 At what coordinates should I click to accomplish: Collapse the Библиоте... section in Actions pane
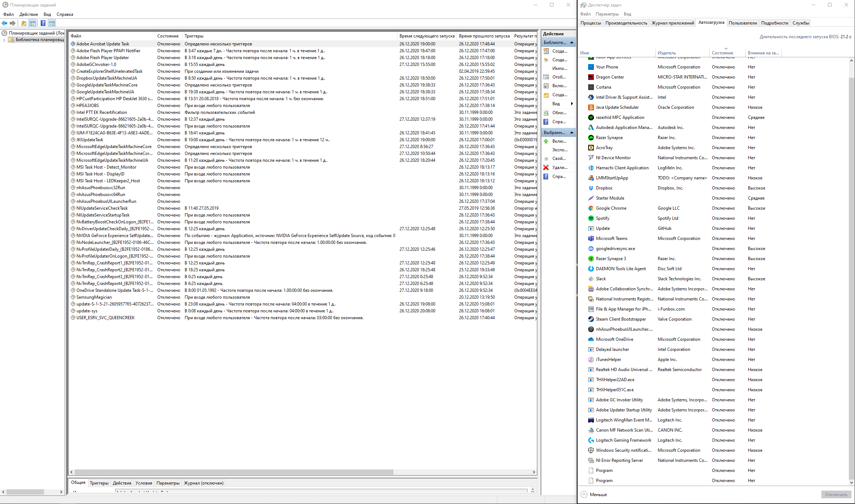coord(572,43)
